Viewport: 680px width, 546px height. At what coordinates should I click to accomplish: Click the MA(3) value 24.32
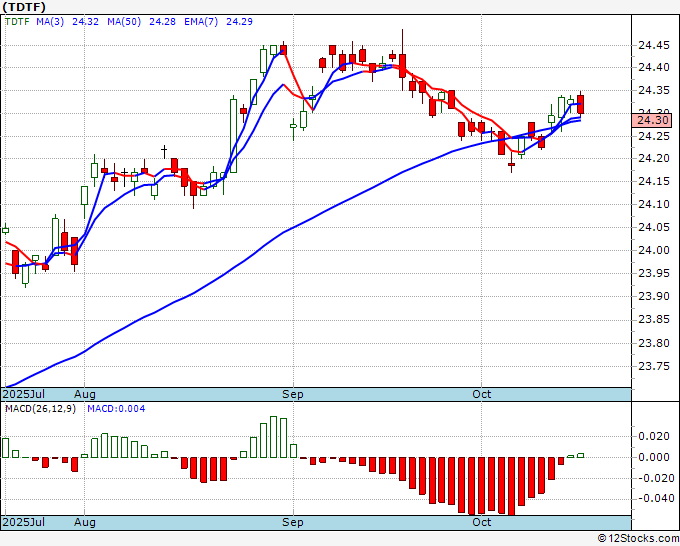tap(85, 22)
